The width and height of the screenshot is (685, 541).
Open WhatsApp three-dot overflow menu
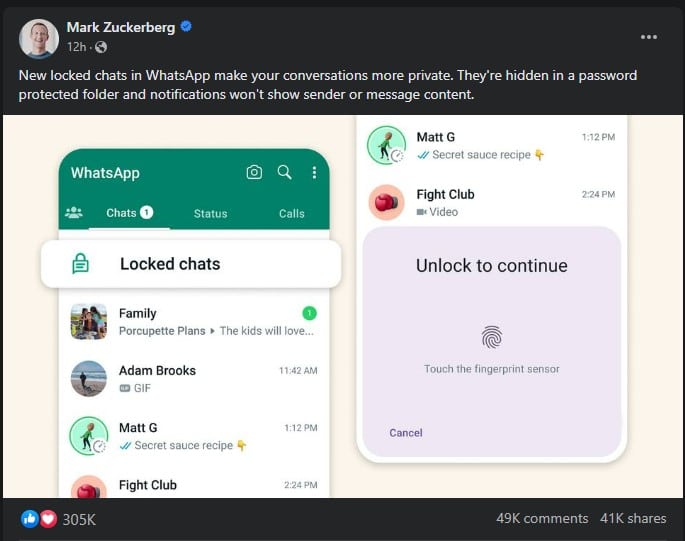[314, 173]
